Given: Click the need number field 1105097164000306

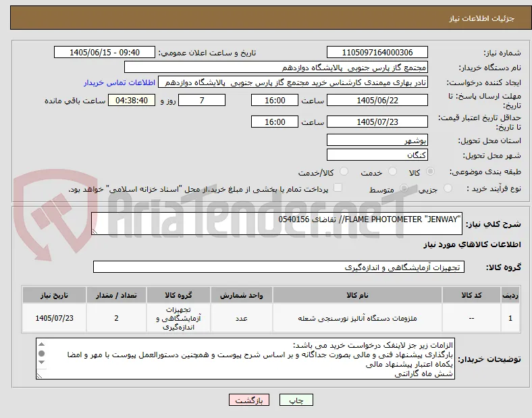Looking at the screenshot, I should (377, 52).
